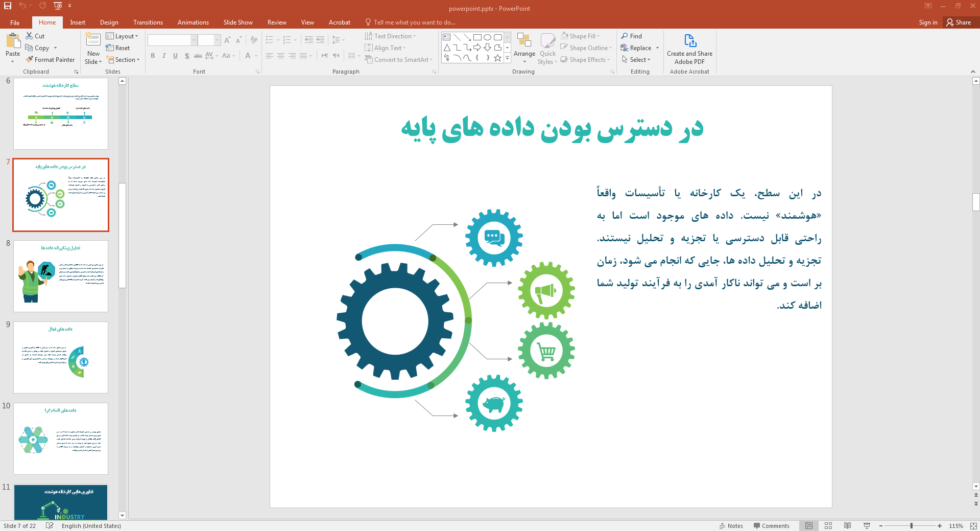The height and width of the screenshot is (531, 980).
Task: Expand the Section dropdown
Action: (x=123, y=60)
